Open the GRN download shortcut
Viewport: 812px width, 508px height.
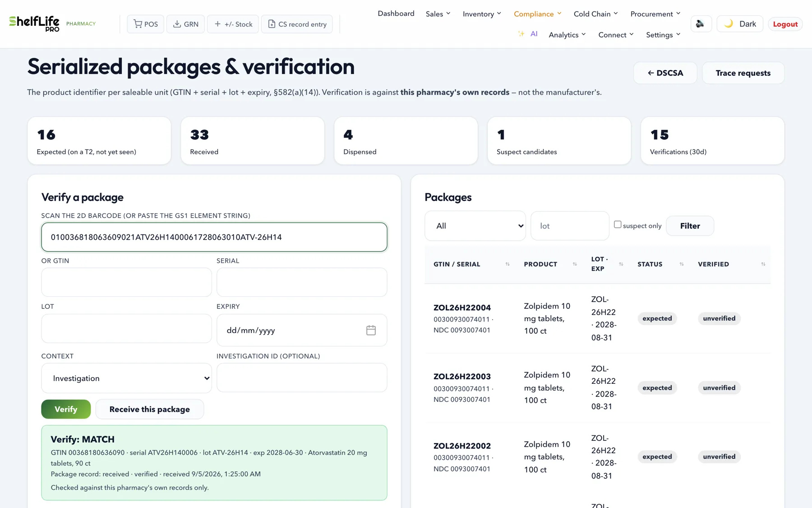tap(185, 24)
